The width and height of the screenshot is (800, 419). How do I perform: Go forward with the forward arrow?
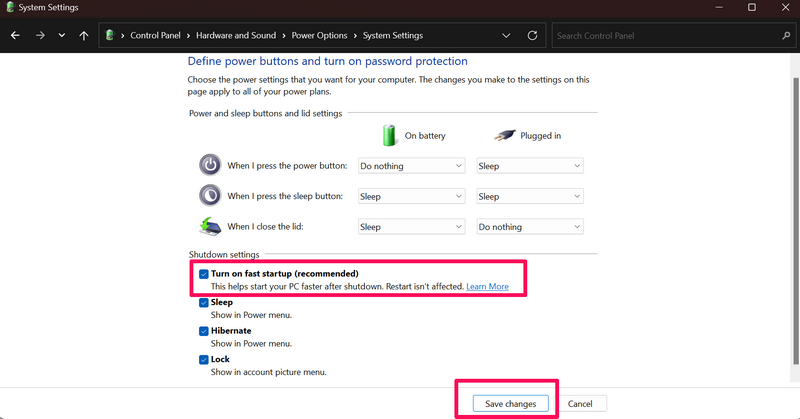pyautogui.click(x=40, y=35)
